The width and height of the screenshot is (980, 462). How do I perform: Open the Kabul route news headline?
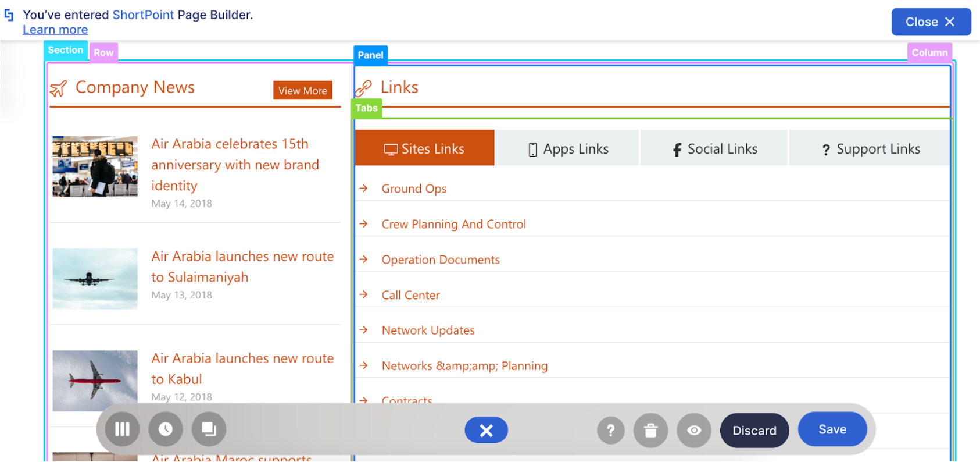pos(242,368)
